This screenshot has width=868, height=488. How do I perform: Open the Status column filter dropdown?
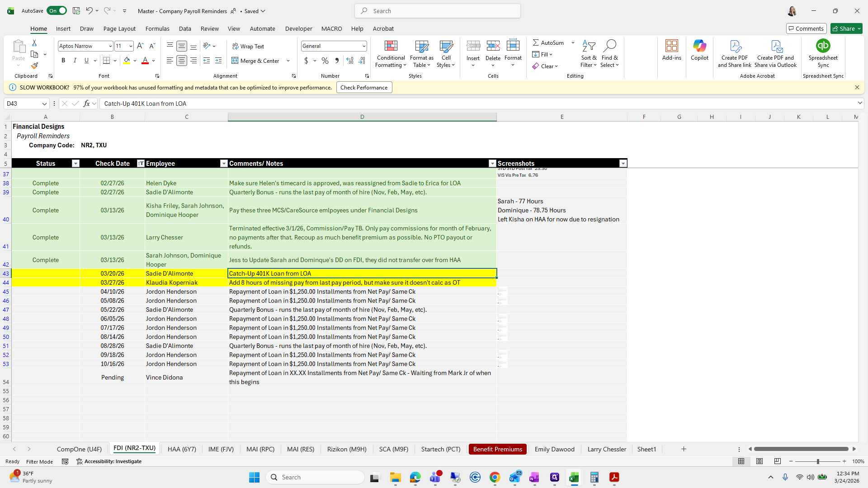(x=75, y=164)
